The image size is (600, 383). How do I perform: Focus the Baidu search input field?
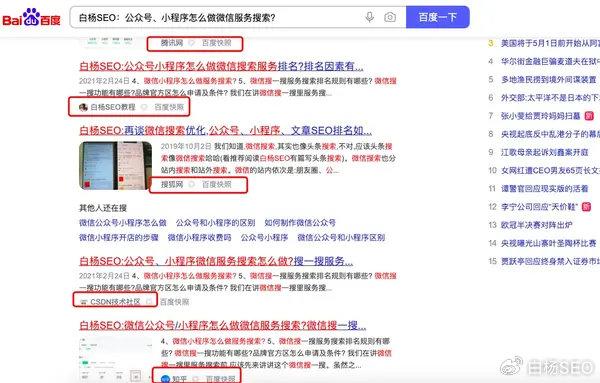pos(238,17)
